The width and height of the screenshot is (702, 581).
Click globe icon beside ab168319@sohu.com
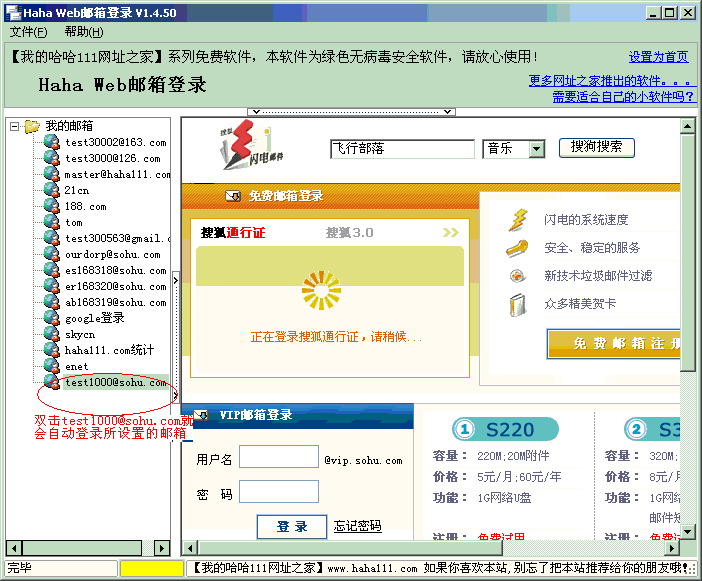(x=52, y=302)
